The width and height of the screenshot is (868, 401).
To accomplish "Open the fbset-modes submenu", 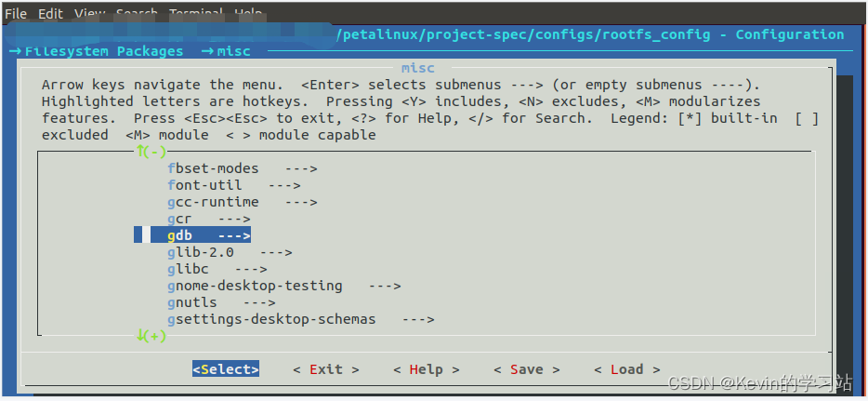I will (x=243, y=168).
